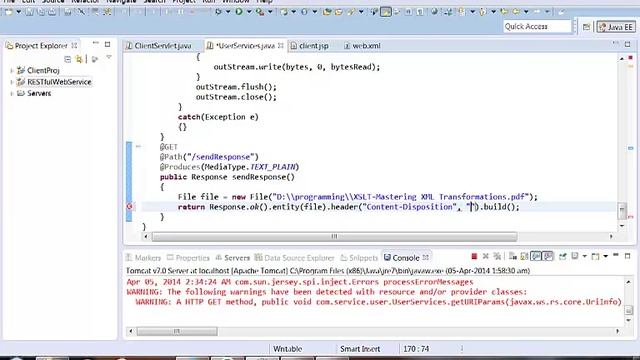The height and width of the screenshot is (360, 640).
Task: Open Project Explorer view menu triangle
Action: (x=109, y=58)
